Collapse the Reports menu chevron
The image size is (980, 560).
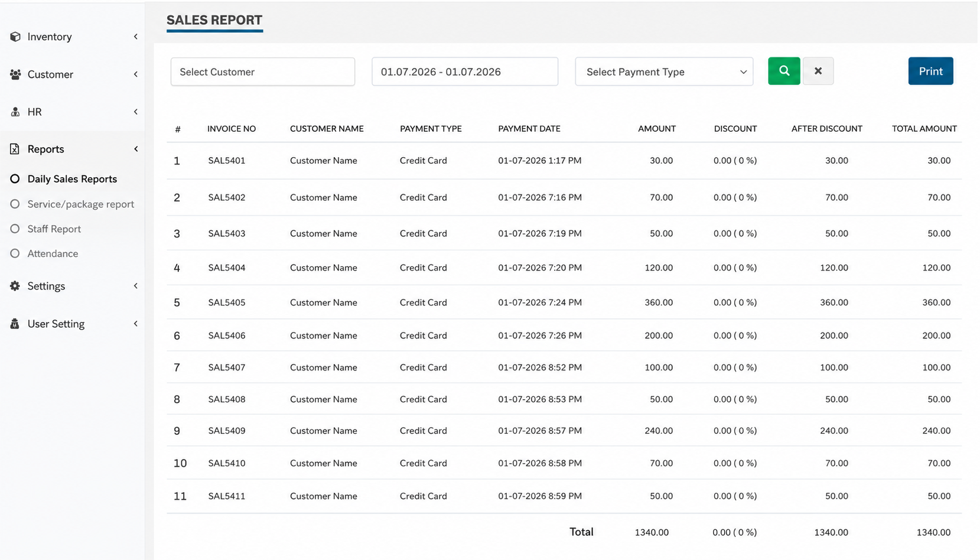click(136, 149)
